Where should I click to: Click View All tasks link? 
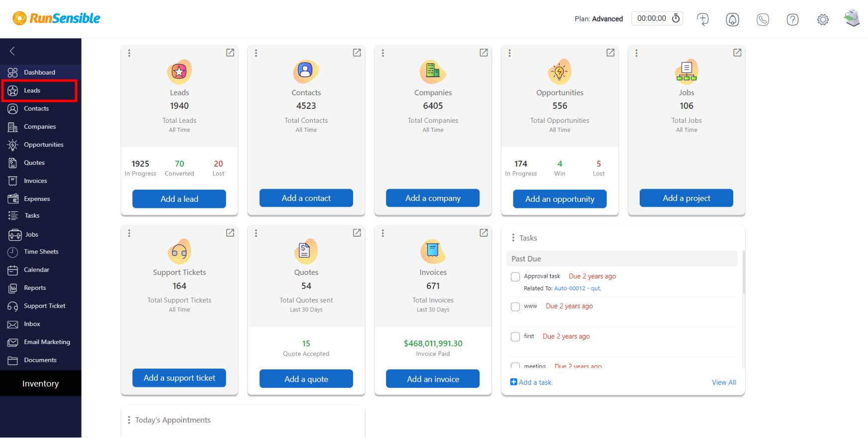pos(724,382)
